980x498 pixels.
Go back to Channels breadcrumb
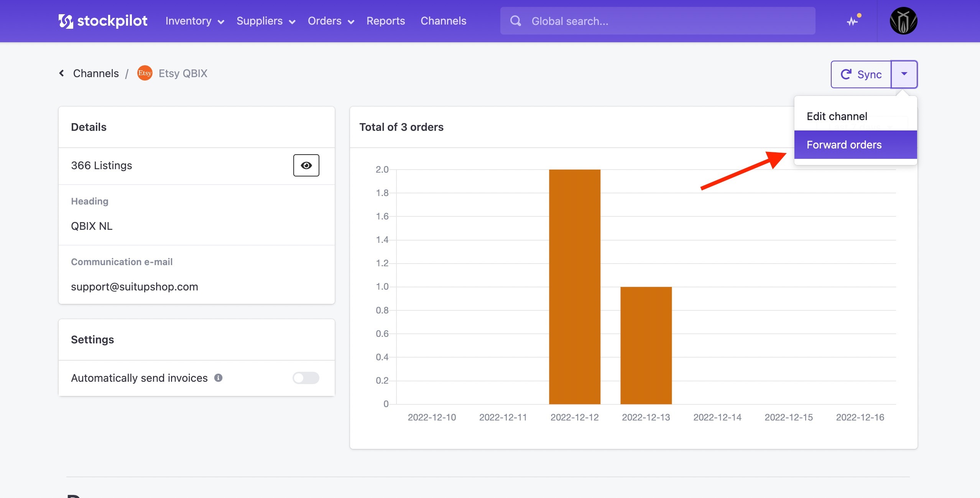coord(96,73)
